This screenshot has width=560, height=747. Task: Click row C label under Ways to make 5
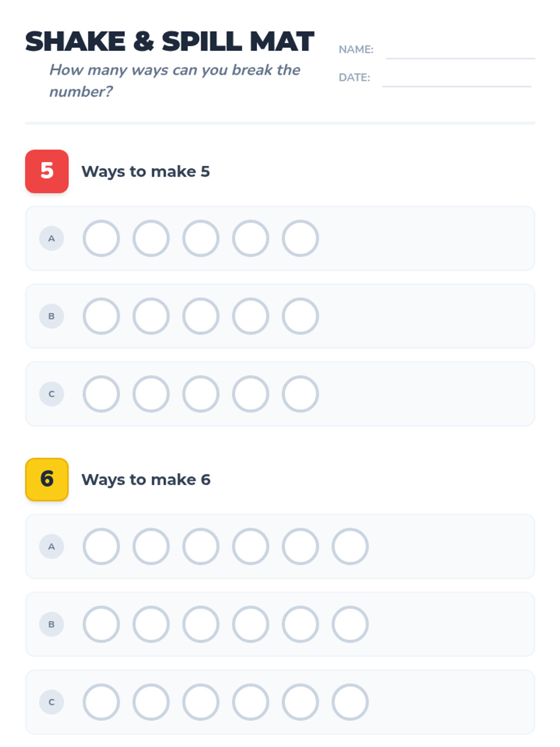click(x=51, y=394)
